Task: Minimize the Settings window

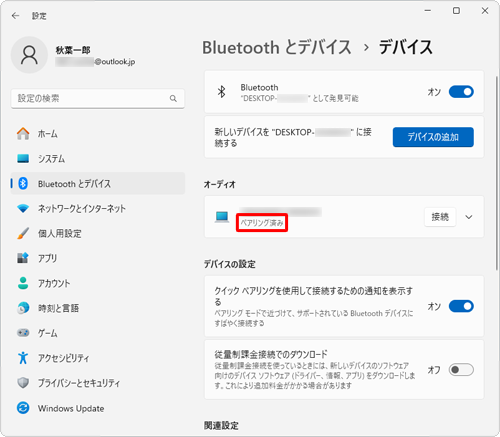Action: coord(428,11)
